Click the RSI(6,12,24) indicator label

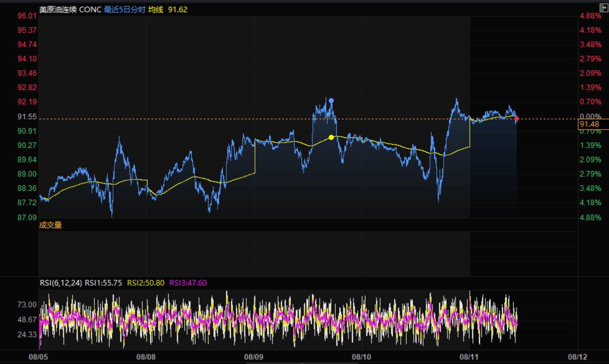[x=61, y=283]
